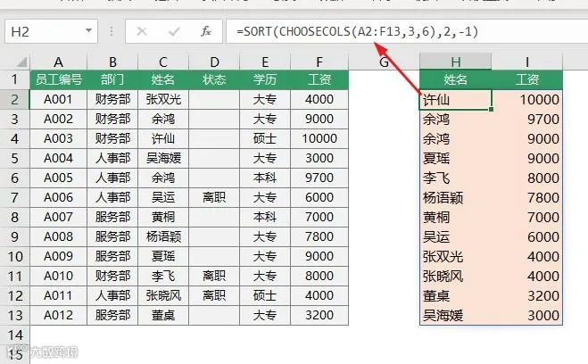Click the 学历 header cell
The width and height of the screenshot is (588, 364).
point(265,79)
